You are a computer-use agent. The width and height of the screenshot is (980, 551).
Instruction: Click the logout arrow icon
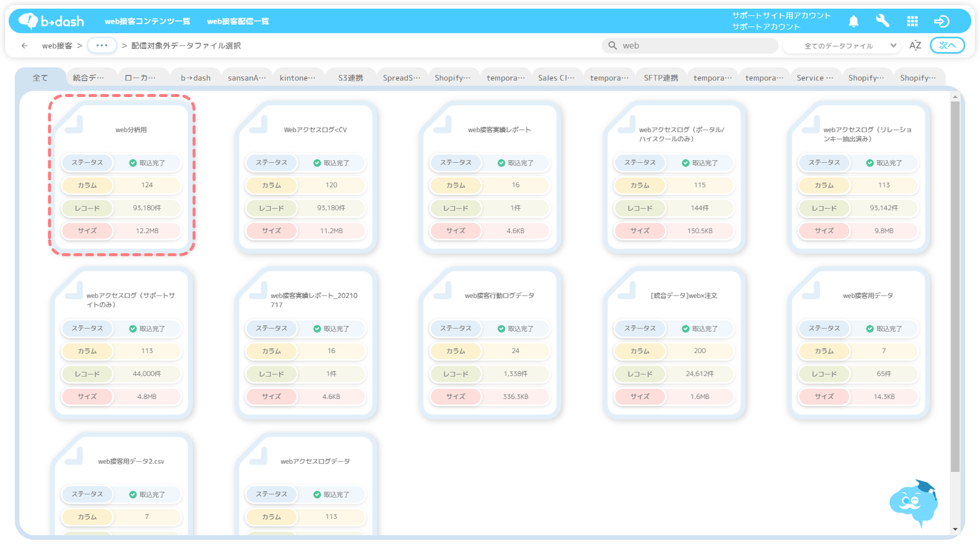tap(941, 21)
